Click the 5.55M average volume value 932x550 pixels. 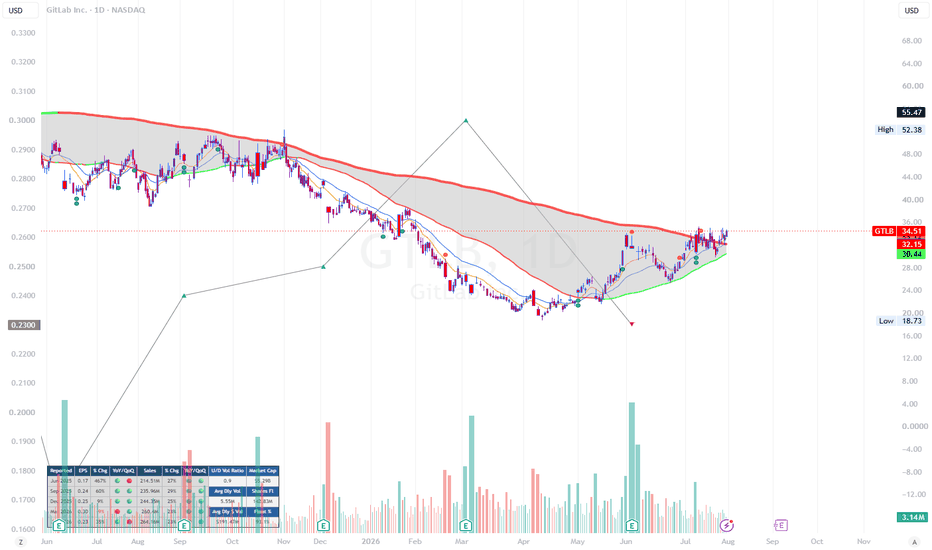pyautogui.click(x=228, y=501)
